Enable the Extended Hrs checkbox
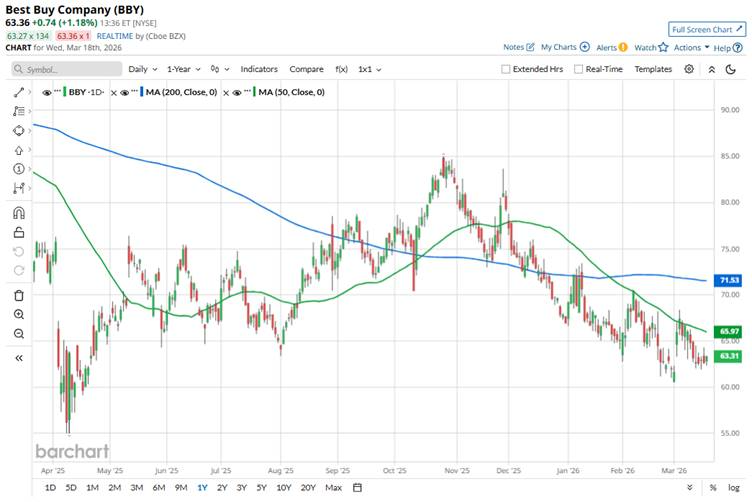This screenshot has width=752, height=502. (506, 69)
